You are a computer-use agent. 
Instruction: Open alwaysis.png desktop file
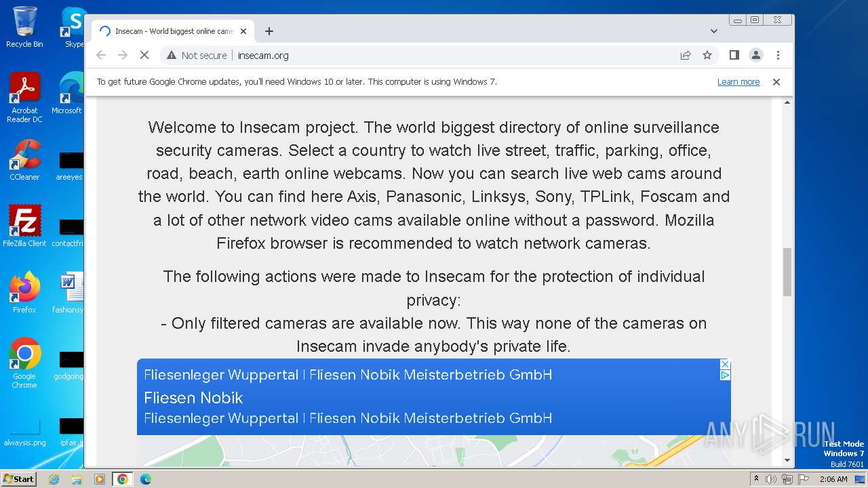pos(24,431)
